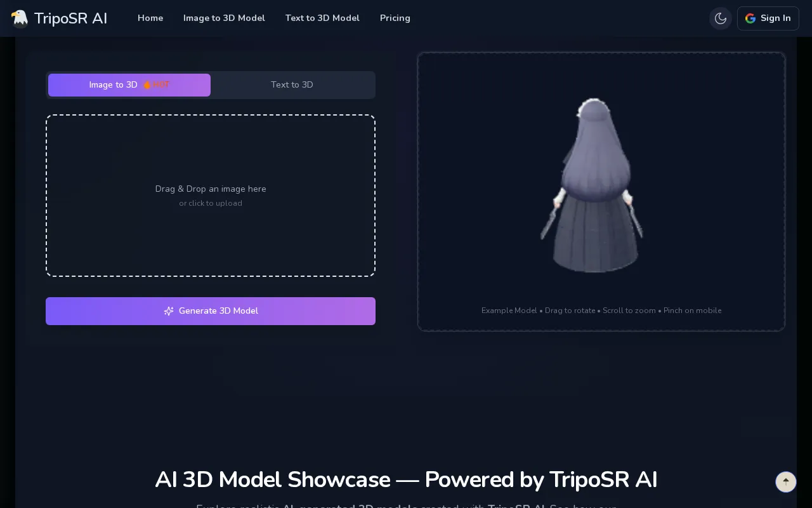Click the Google icon on Sign In
The width and height of the screenshot is (812, 508).
tap(750, 18)
